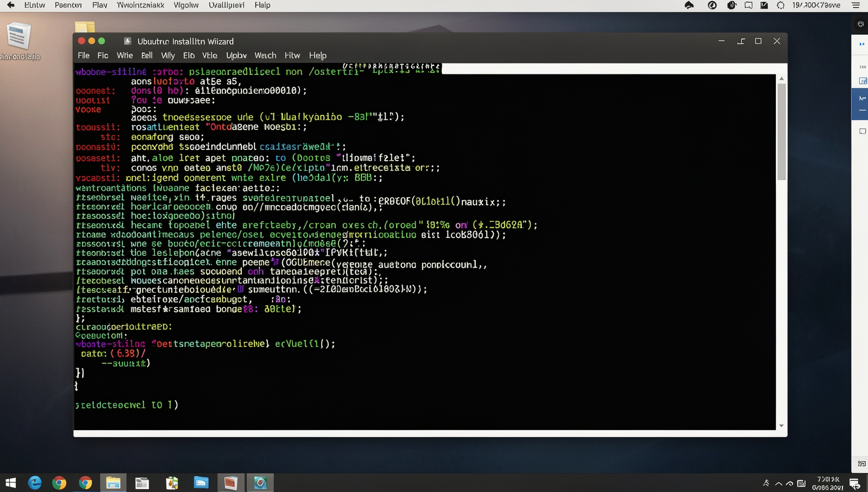The width and height of the screenshot is (868, 492).
Task: Select the yellow folder icon on the desktop
Action: click(x=85, y=27)
